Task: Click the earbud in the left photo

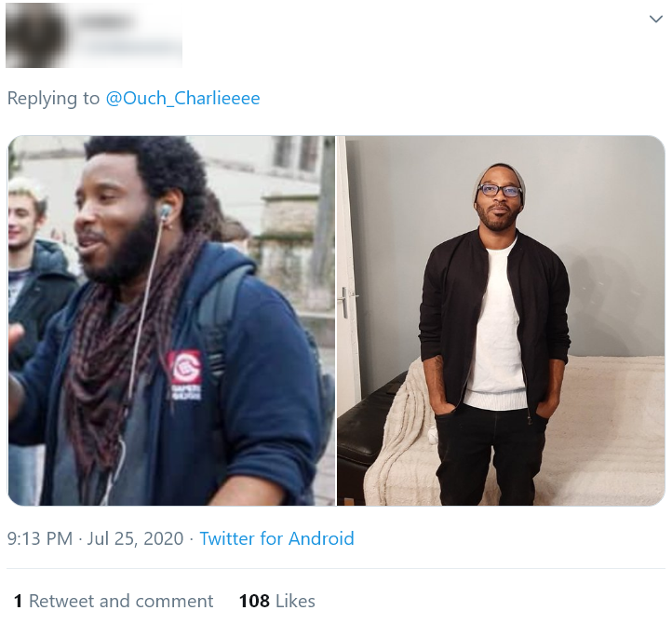Action: tap(164, 211)
